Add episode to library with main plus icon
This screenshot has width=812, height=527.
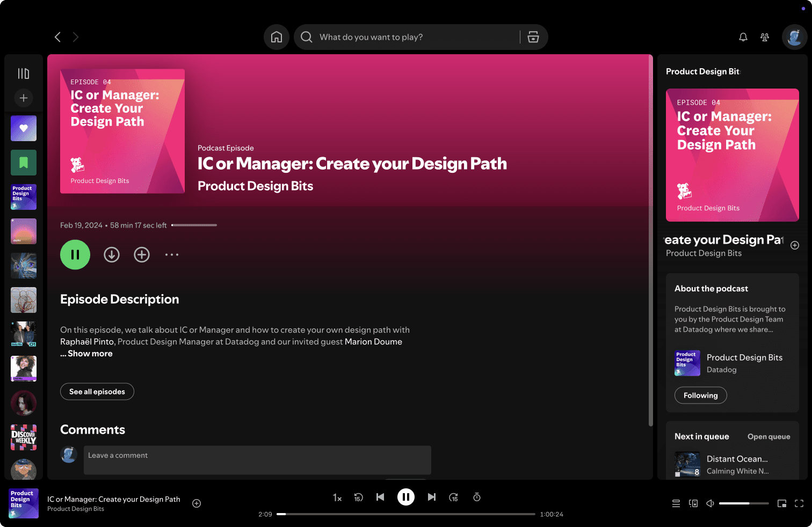142,255
